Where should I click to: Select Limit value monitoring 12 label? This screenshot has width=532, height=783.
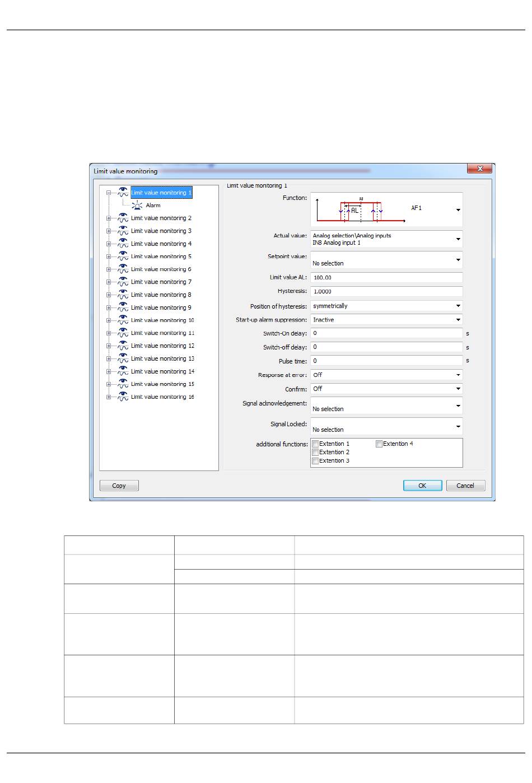[162, 346]
